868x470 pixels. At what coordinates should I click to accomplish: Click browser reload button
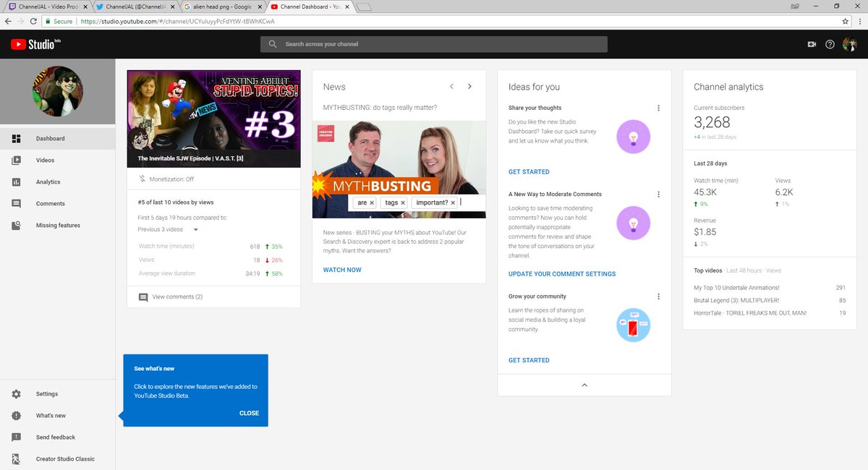[33, 21]
